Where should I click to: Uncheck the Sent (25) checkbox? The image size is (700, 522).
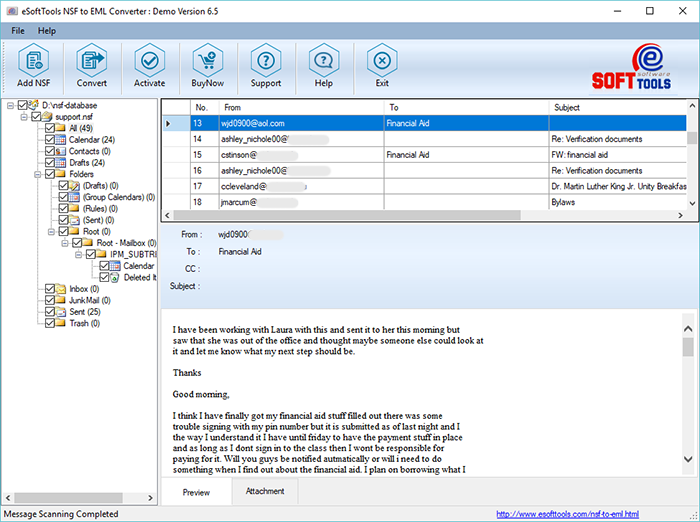point(50,312)
